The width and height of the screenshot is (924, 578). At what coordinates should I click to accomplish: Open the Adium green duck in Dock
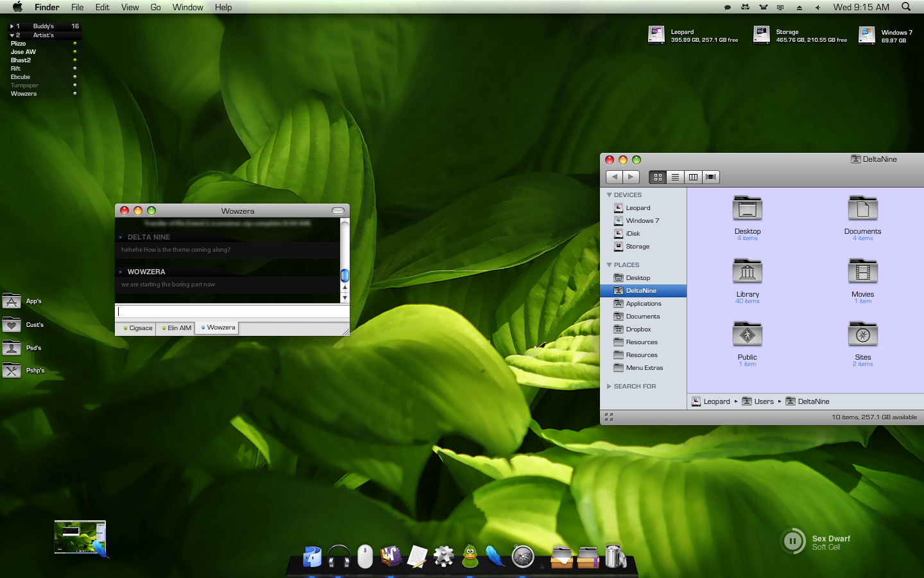point(470,556)
